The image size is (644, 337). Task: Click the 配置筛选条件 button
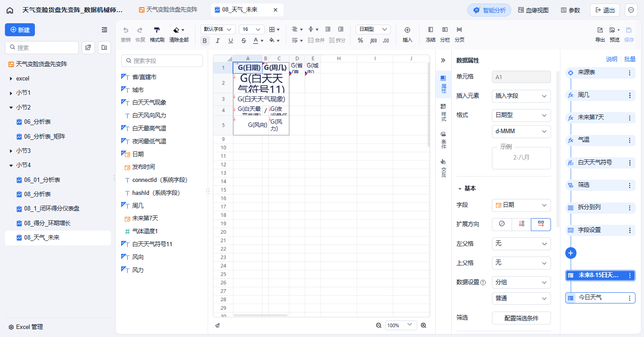[521, 318]
